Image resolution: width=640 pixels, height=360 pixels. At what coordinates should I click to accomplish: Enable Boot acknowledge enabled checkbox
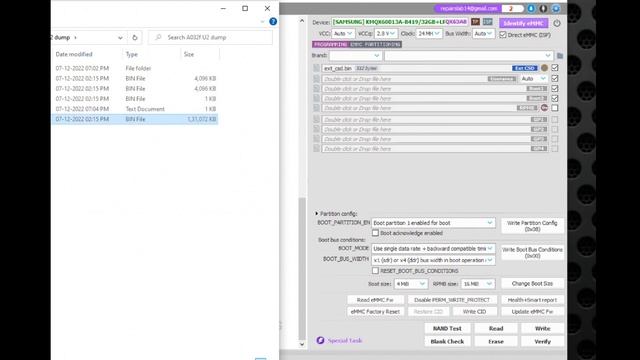pyautogui.click(x=375, y=233)
